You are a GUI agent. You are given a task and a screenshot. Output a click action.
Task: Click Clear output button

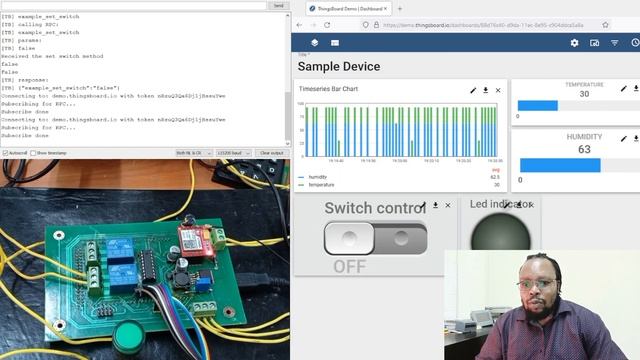pyautogui.click(x=272, y=153)
